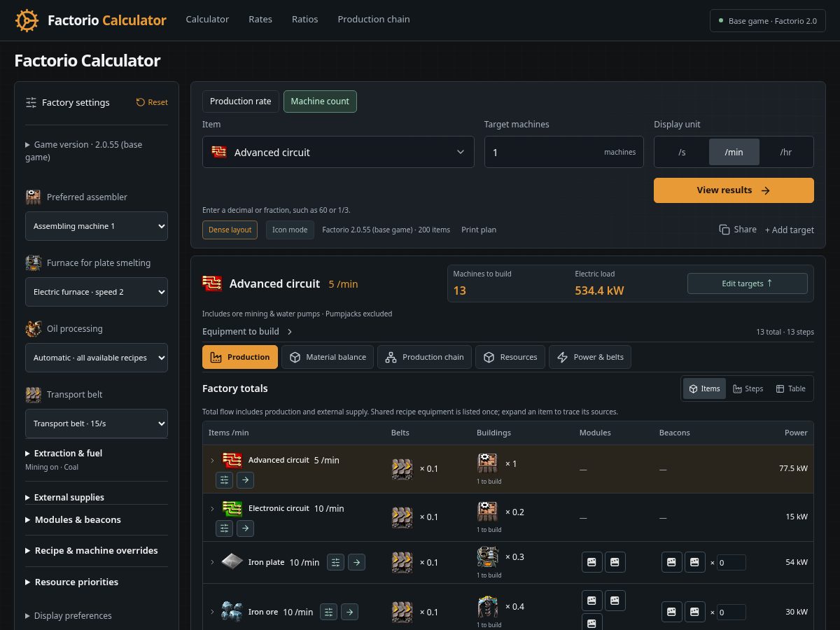
Task: Click the Factory settings sliders icon
Action: pyautogui.click(x=31, y=102)
